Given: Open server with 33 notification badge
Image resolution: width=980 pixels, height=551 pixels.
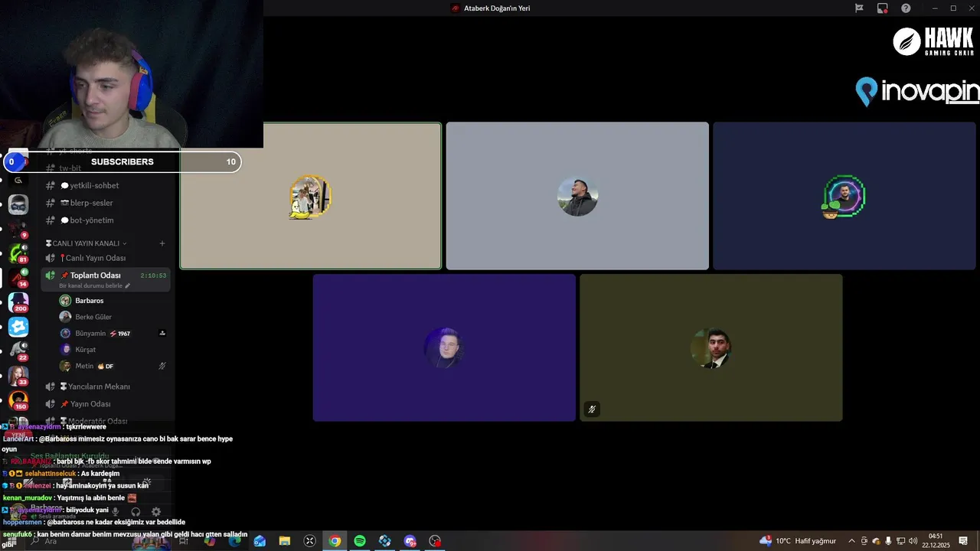Looking at the screenshot, I should coord(18,376).
